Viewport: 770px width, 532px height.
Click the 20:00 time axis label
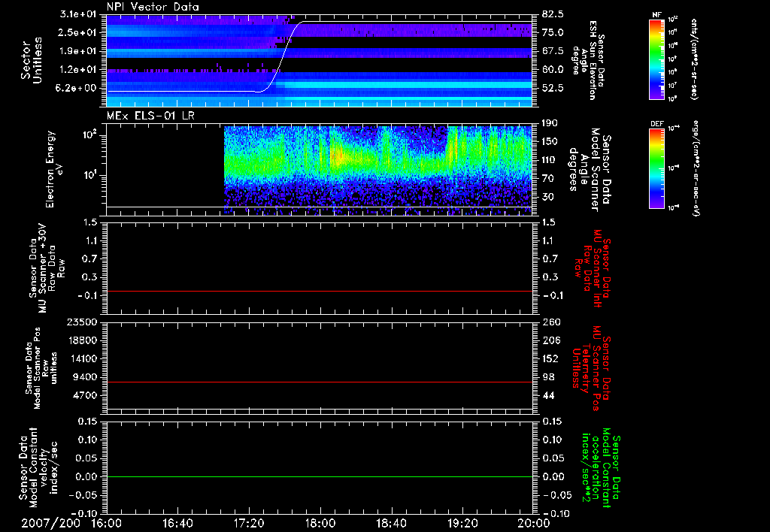(x=534, y=523)
